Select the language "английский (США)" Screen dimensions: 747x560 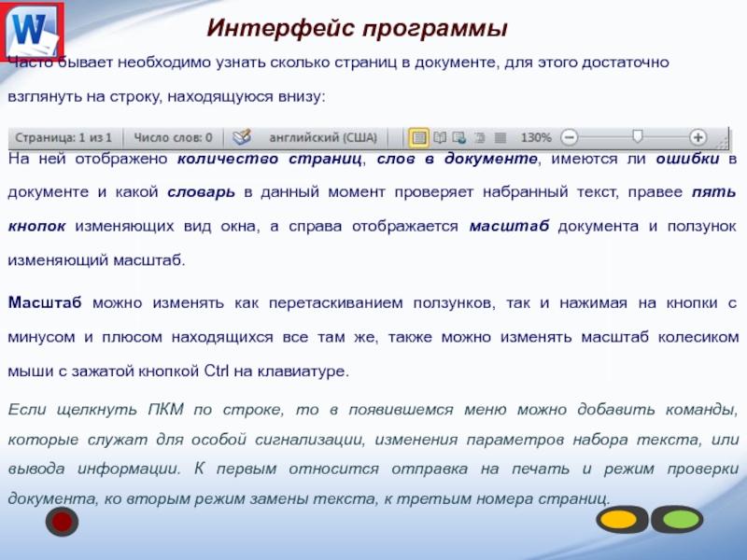[x=323, y=138]
